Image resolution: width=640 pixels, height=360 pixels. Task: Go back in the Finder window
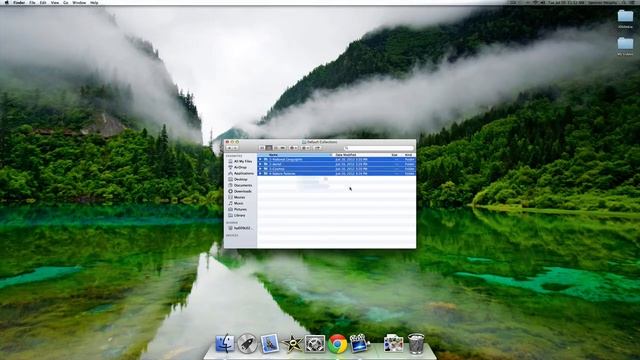[x=229, y=148]
